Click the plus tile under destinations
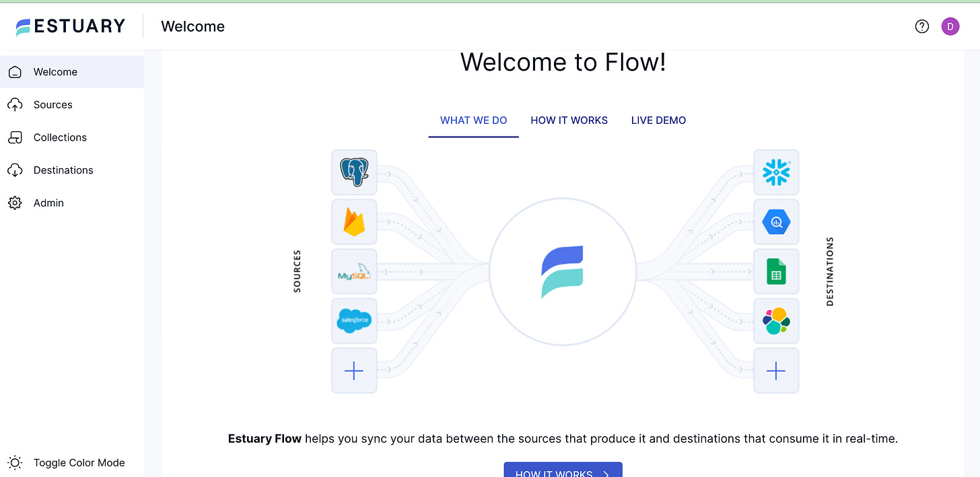Viewport: 980px width, 477px height. (x=776, y=371)
